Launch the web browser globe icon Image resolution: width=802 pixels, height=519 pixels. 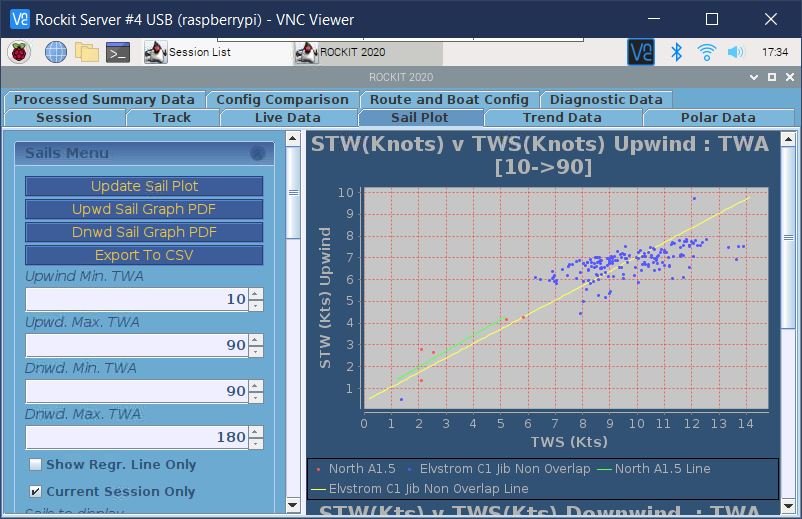coord(55,52)
